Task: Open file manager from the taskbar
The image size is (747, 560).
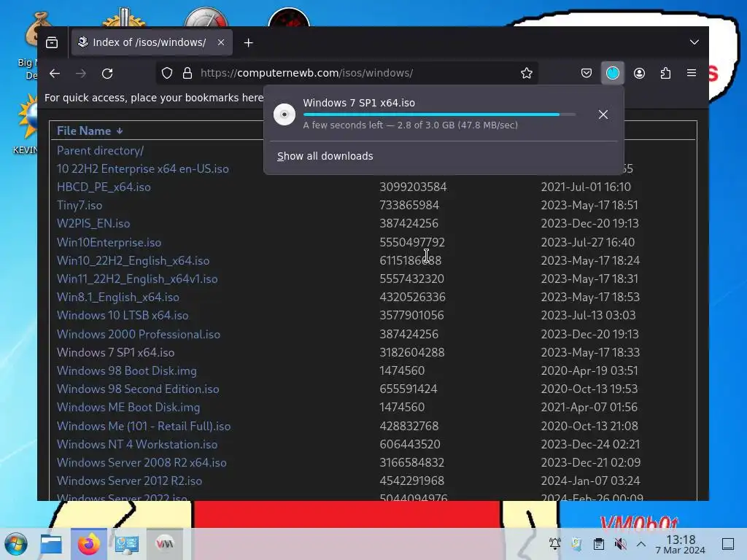Action: [51, 544]
